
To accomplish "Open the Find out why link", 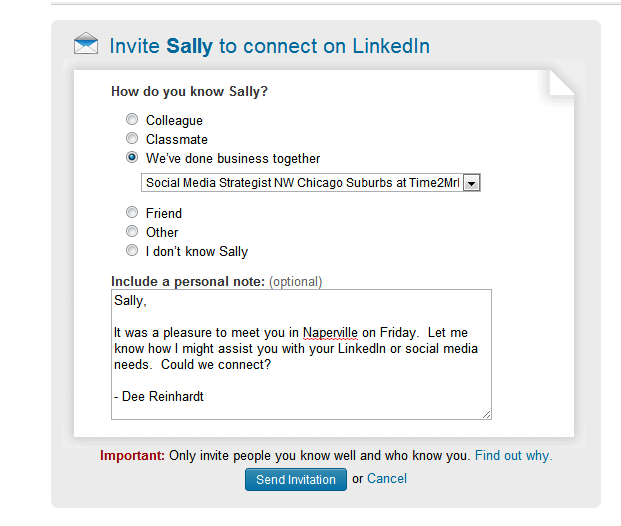I will coord(514,455).
